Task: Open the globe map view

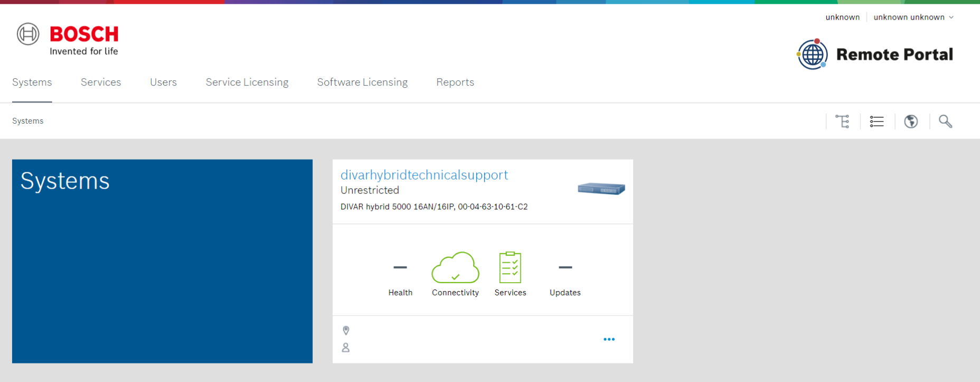Action: click(x=911, y=122)
